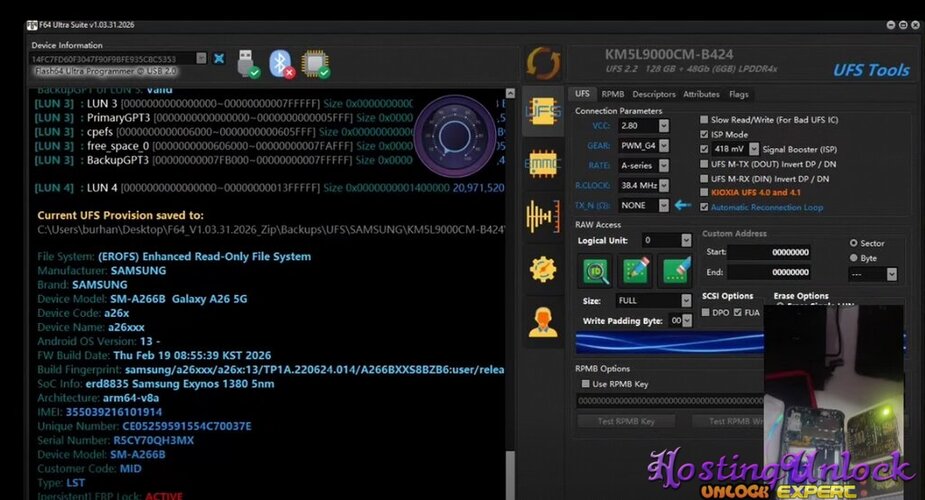Viewport: 925px width, 500px height.
Task: Open the waveform signal analyzer icon
Action: pyautogui.click(x=543, y=215)
